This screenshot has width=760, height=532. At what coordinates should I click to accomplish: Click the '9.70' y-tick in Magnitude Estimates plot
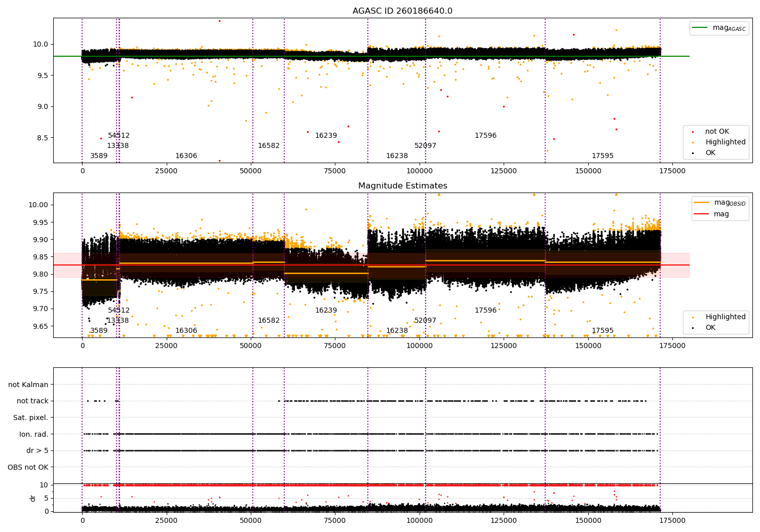[x=41, y=309]
